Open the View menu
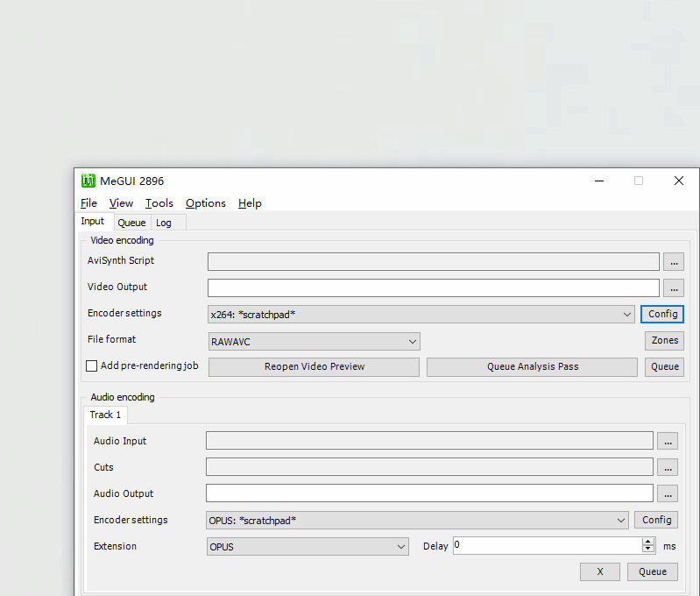The width and height of the screenshot is (700, 596). [x=121, y=203]
